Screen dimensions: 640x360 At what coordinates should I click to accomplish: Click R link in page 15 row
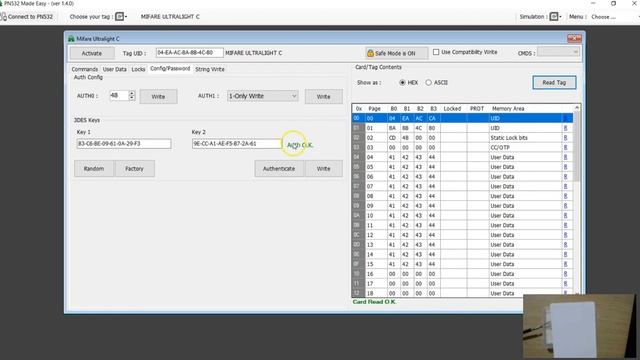pyautogui.click(x=565, y=264)
